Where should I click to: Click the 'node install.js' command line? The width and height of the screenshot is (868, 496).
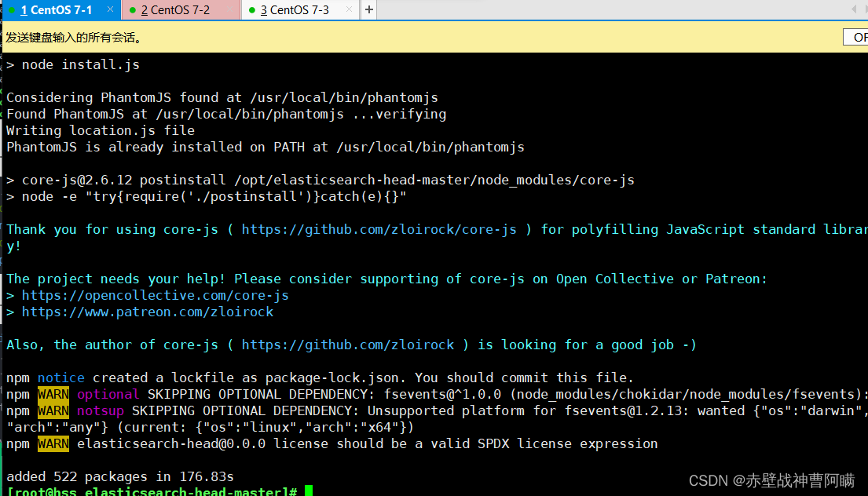(x=72, y=64)
